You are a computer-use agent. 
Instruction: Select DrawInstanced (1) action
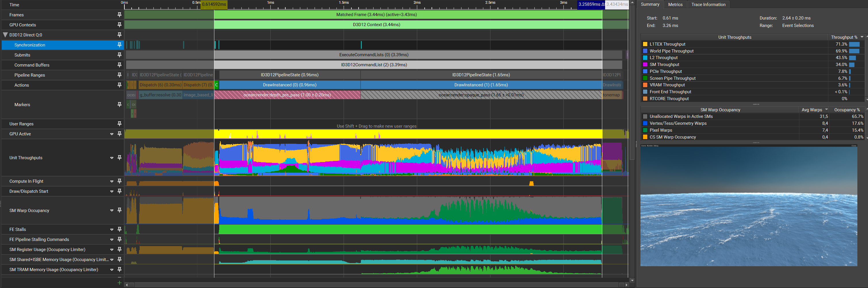481,85
